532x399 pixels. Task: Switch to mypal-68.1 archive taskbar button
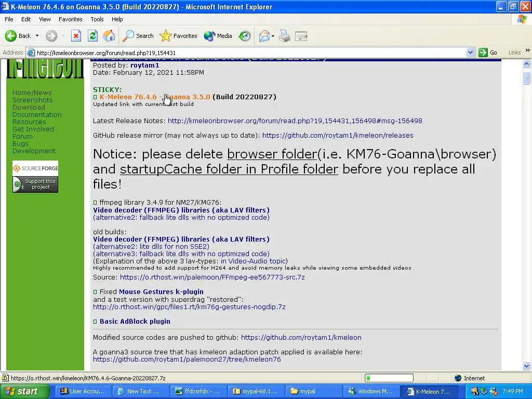coord(257,391)
